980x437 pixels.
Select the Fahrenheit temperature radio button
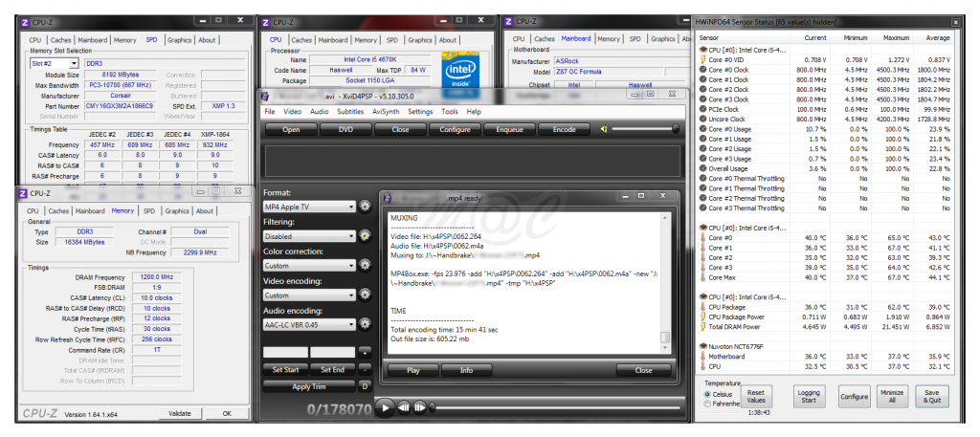tap(707, 403)
